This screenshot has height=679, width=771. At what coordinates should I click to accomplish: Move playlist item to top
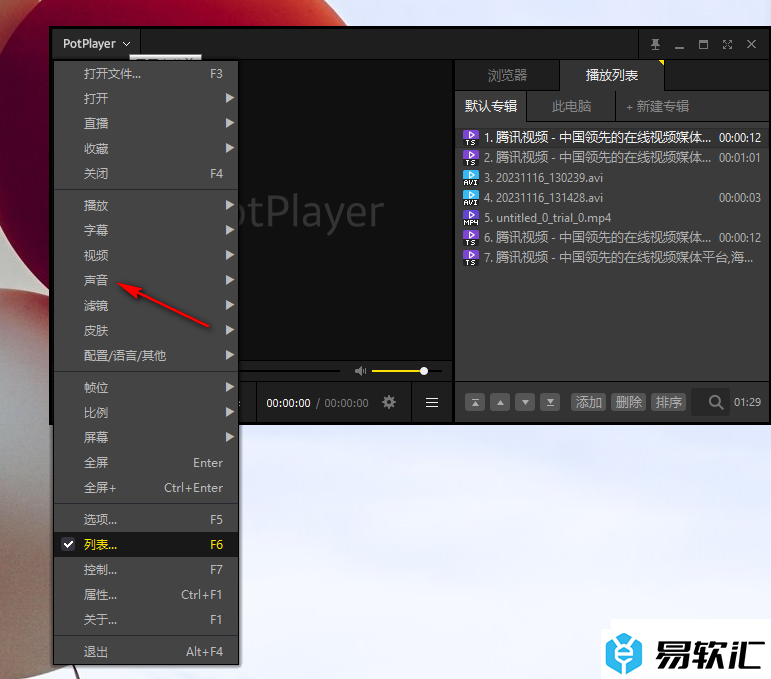tap(475, 403)
